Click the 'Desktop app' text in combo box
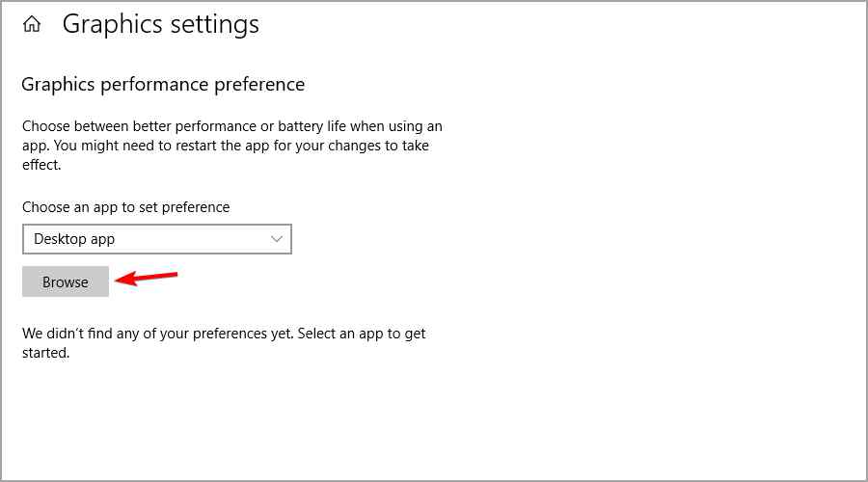The width and height of the screenshot is (868, 482). point(74,239)
